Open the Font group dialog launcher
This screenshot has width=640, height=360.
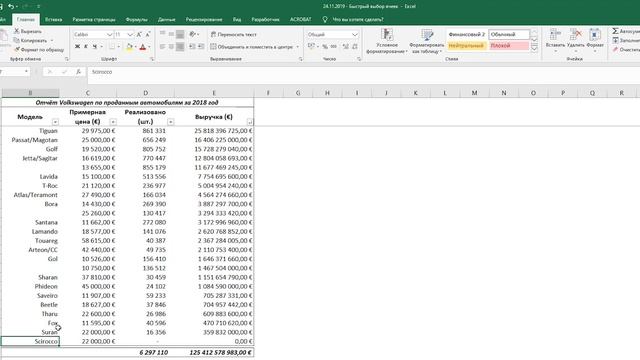tap(152, 59)
